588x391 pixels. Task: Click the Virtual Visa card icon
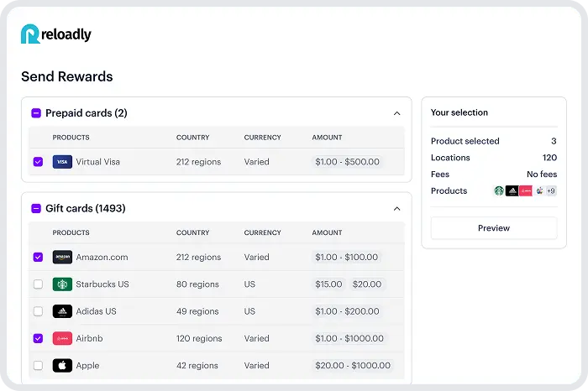coord(62,162)
